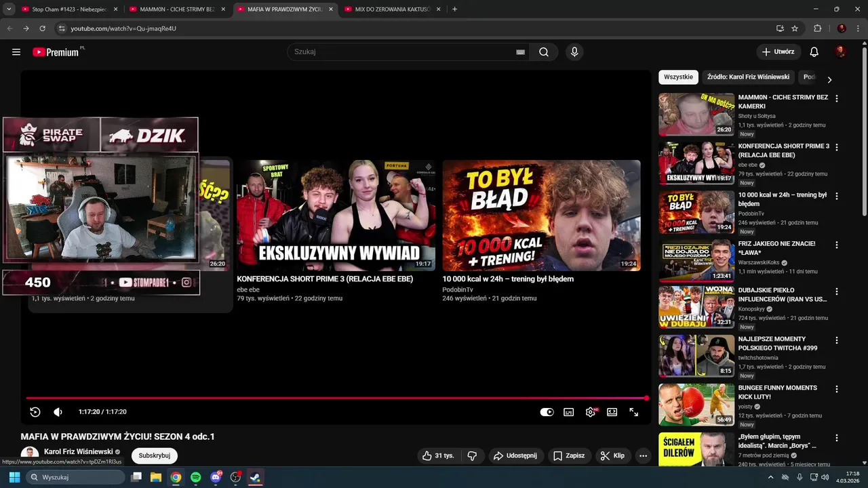Go back in browser history

pyautogui.click(x=10, y=28)
